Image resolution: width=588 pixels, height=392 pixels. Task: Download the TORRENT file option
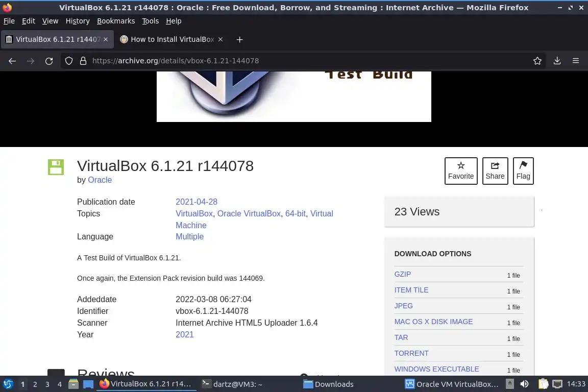tap(411, 353)
